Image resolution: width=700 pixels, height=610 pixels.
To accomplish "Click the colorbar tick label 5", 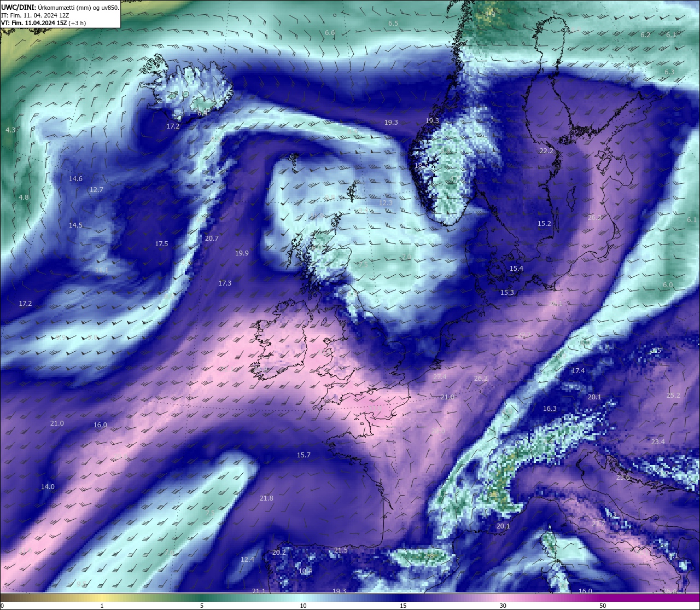I will tap(202, 606).
